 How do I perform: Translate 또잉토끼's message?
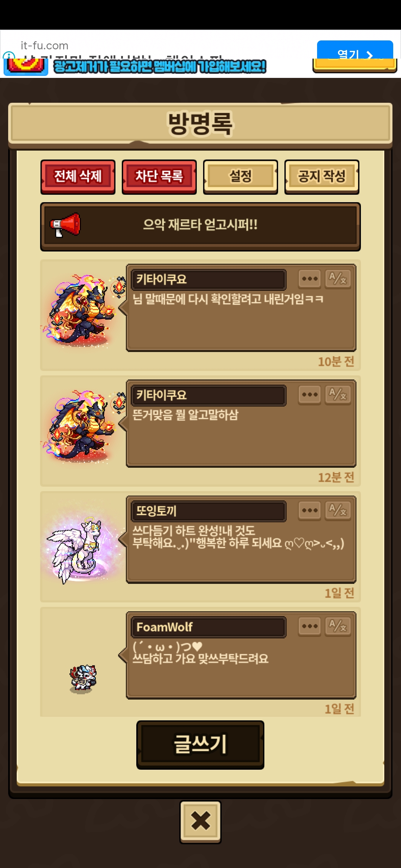coord(338,511)
